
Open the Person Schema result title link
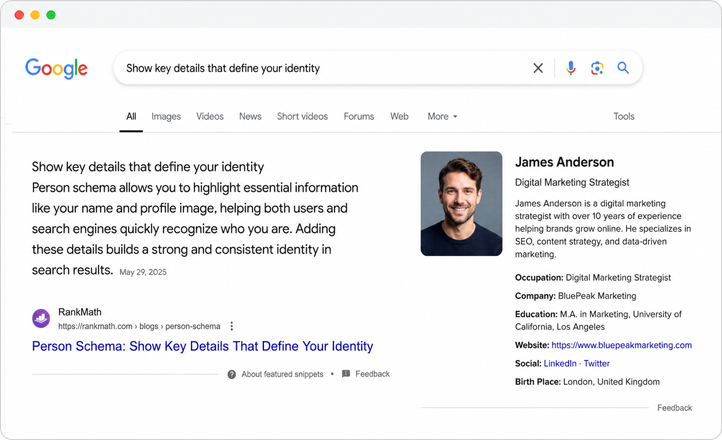[x=203, y=346]
